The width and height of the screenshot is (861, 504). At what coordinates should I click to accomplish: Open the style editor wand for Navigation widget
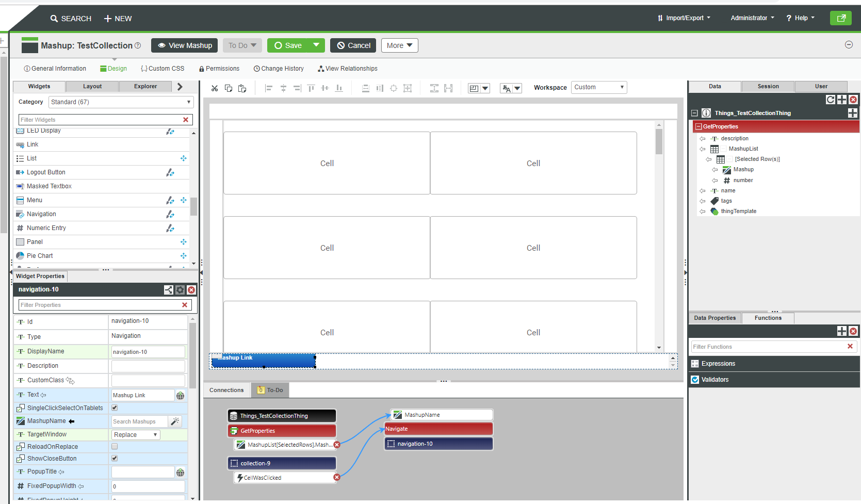[170, 214]
